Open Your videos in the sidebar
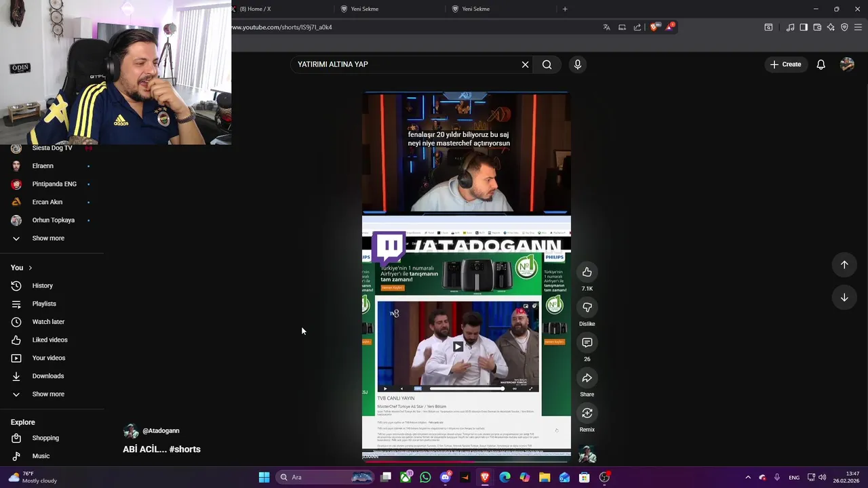The height and width of the screenshot is (488, 868). coord(52,358)
